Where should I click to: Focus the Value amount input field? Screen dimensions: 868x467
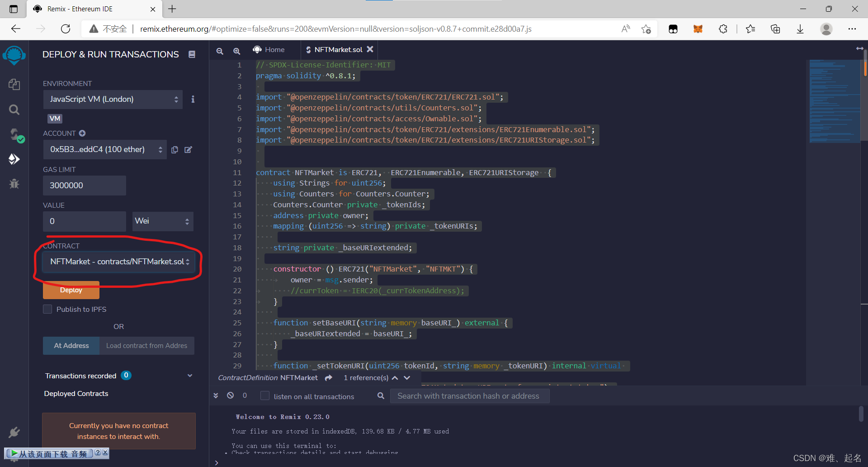pos(85,221)
